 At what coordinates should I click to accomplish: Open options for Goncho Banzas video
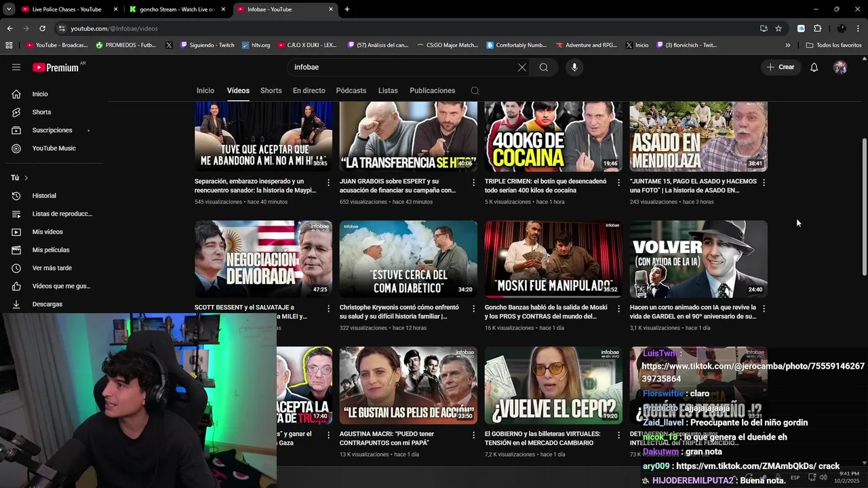[618, 308]
